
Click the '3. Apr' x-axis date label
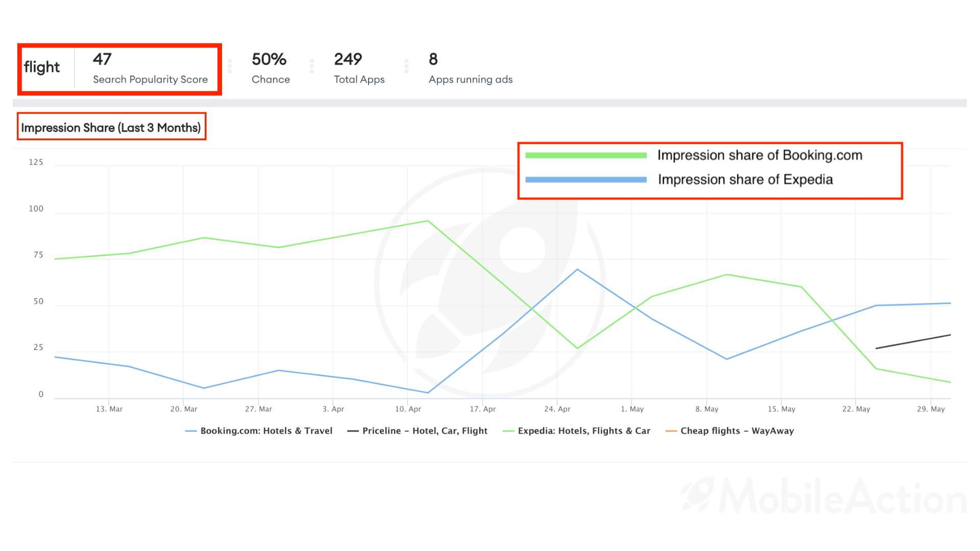click(333, 409)
